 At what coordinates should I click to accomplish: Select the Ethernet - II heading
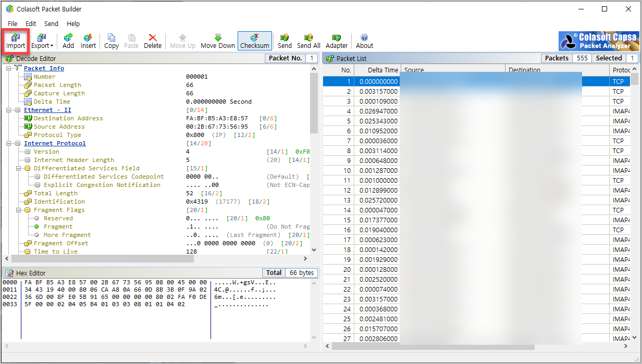(47, 110)
